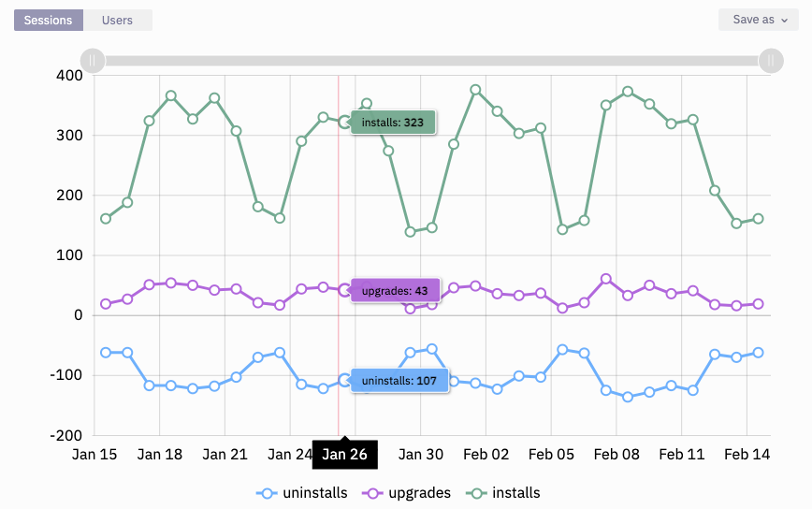Click the first installs data point on Jan 15

(106, 219)
